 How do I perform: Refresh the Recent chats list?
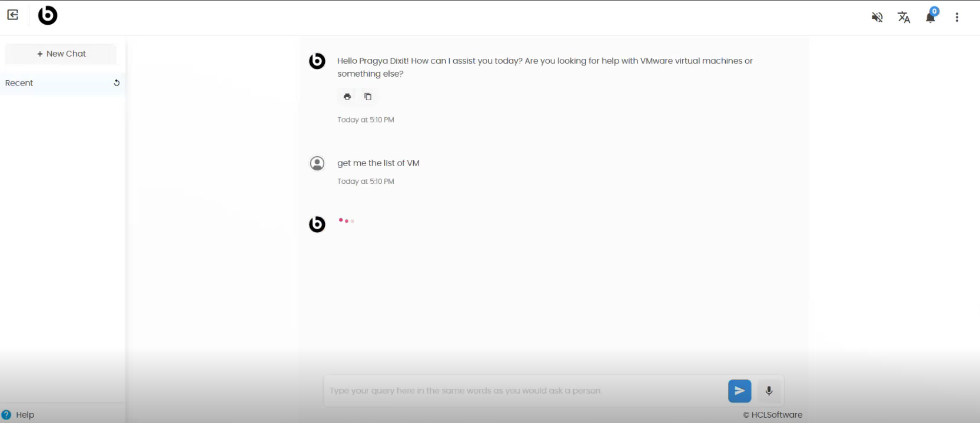pos(117,83)
